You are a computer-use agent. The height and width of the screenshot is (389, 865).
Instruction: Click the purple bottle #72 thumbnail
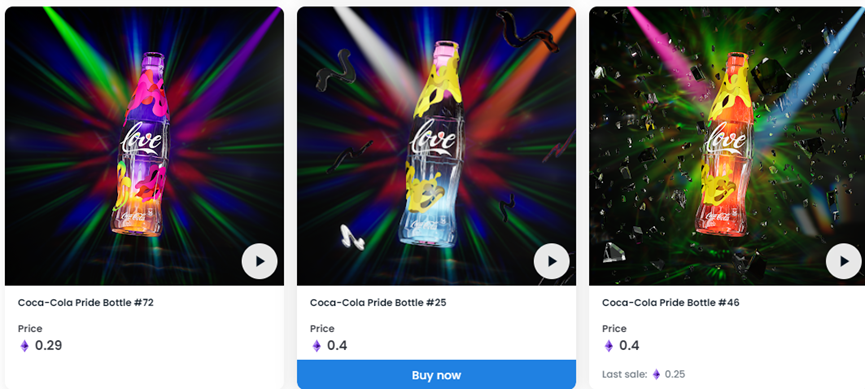tap(145, 146)
